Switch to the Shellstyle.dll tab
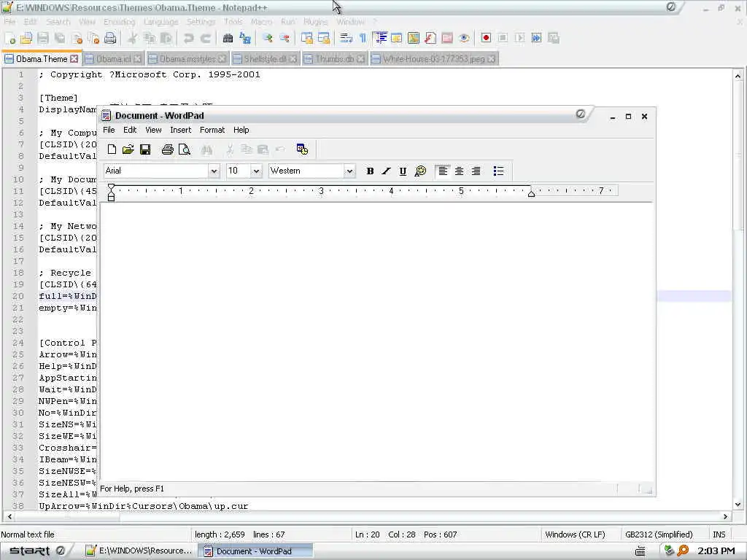The image size is (747, 560). point(265,59)
